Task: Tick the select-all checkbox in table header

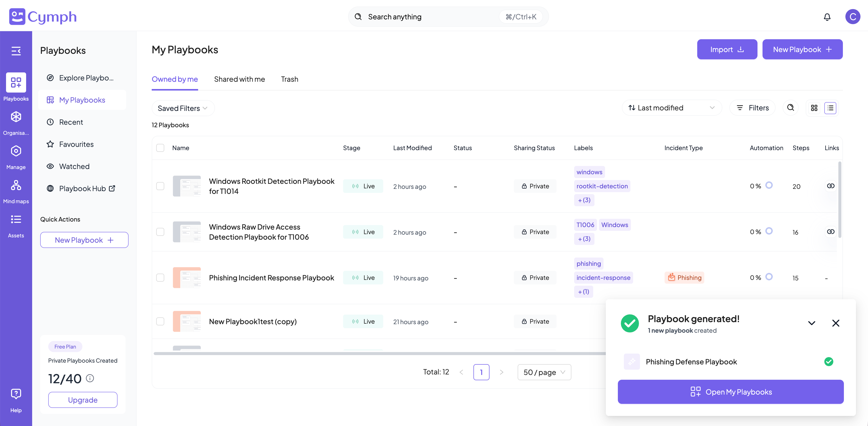Action: pyautogui.click(x=160, y=148)
